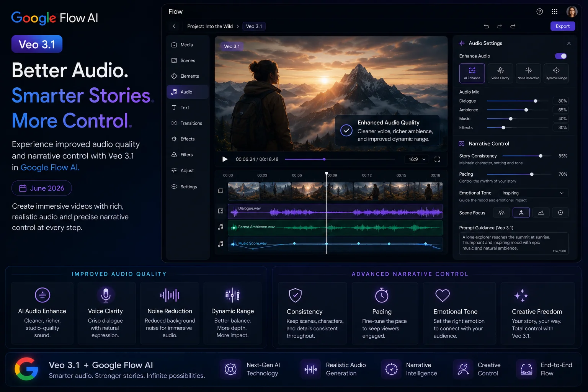Select Elements in the sidebar
The image size is (588, 392).
(x=188, y=76)
